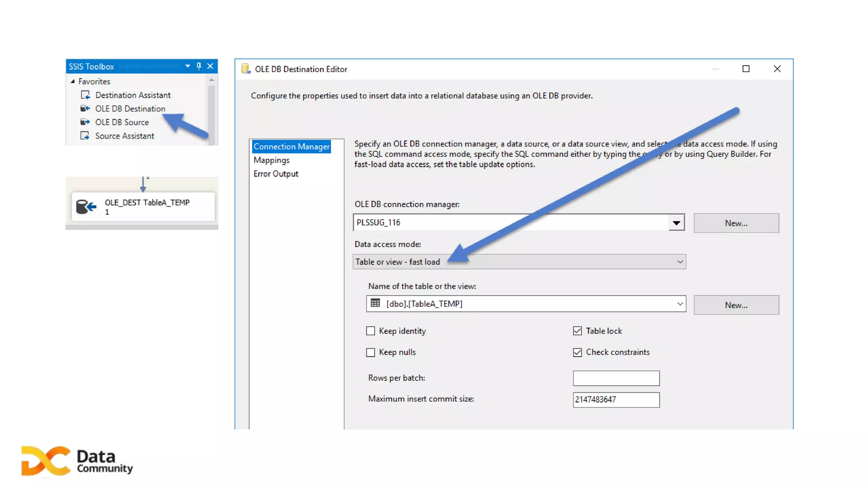Enable the Keep nulls checkbox

[370, 352]
